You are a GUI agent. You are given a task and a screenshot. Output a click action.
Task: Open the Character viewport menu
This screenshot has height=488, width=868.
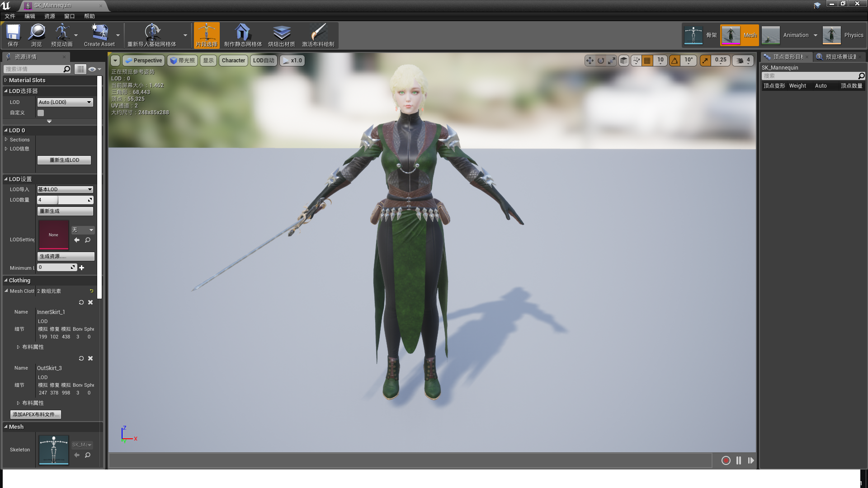(x=234, y=60)
